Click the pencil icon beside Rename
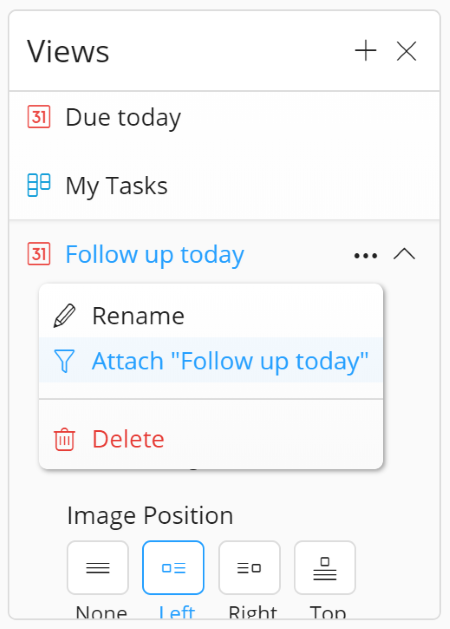 [x=64, y=316]
